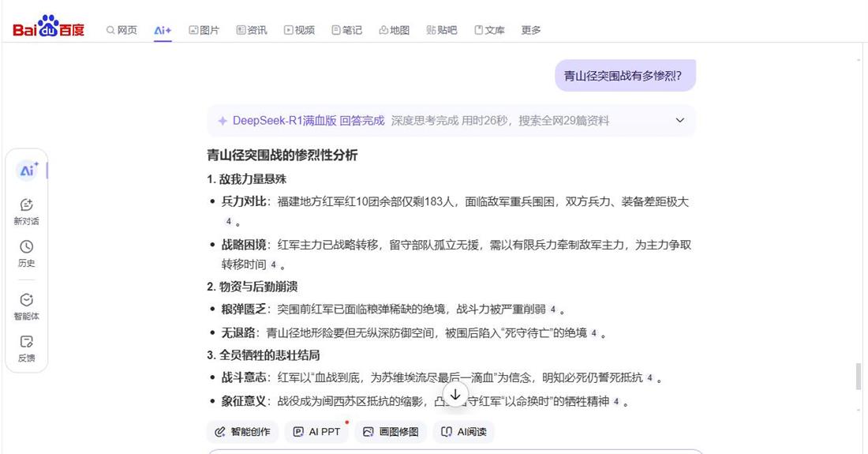Click the text 深度思考完成 用时26秒
868x454 pixels.
pyautogui.click(x=450, y=121)
